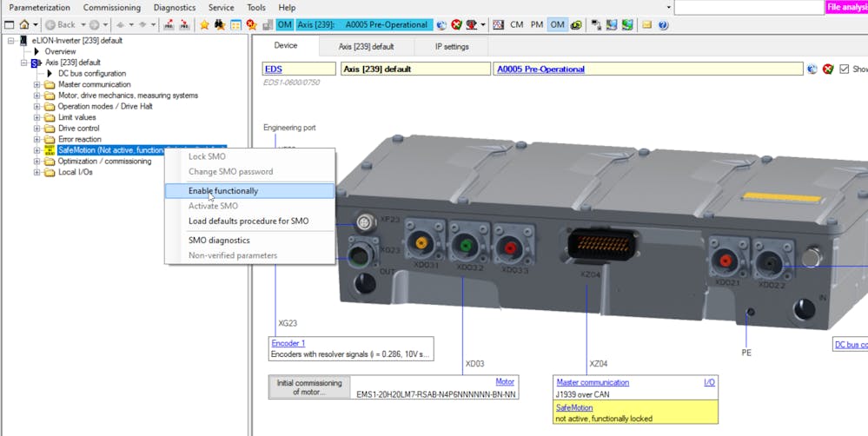Select Overview in the project tree

[x=60, y=52]
